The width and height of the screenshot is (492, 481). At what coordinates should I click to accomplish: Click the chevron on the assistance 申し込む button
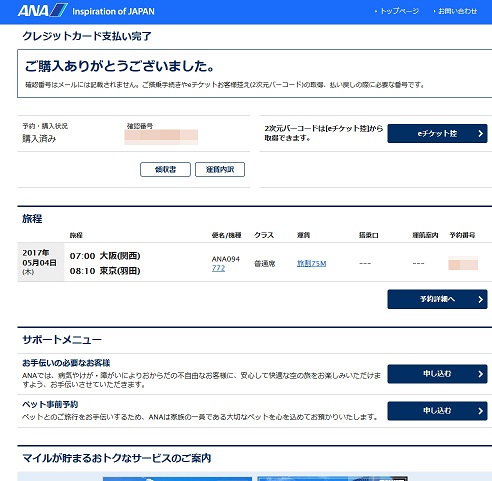coord(480,374)
